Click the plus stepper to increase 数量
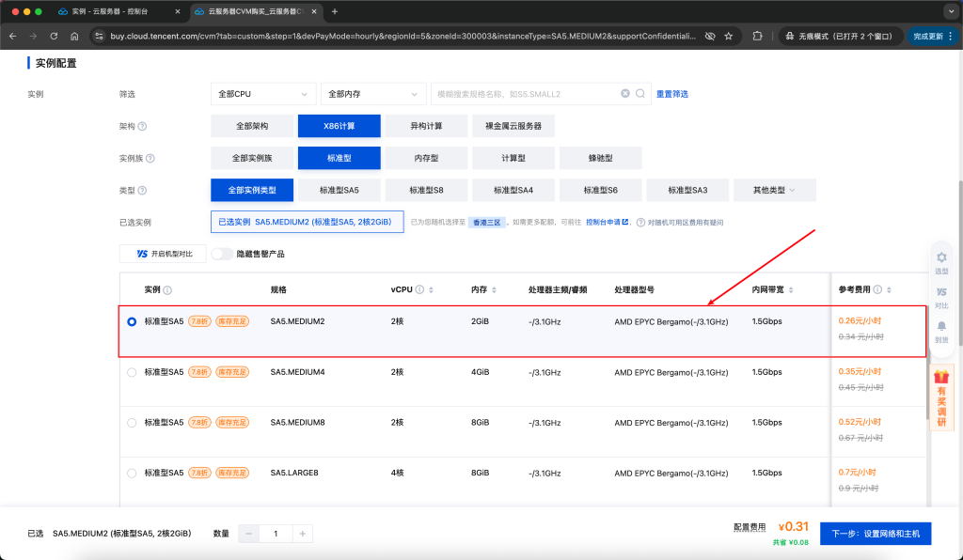The width and height of the screenshot is (963, 560). (303, 533)
